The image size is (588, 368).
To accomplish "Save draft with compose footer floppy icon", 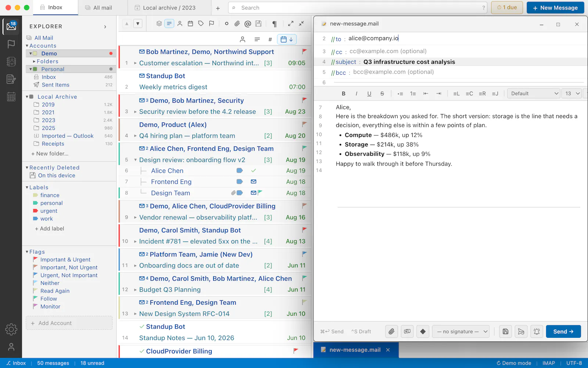I will 506,332.
